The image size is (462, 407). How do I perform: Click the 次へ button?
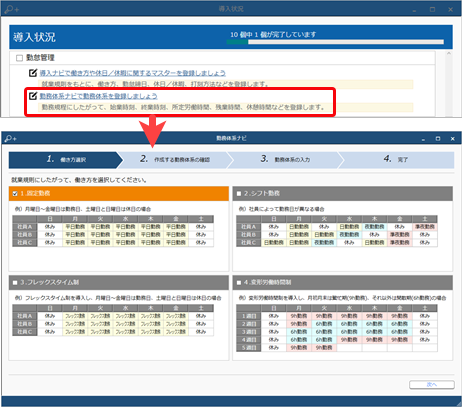click(x=432, y=385)
